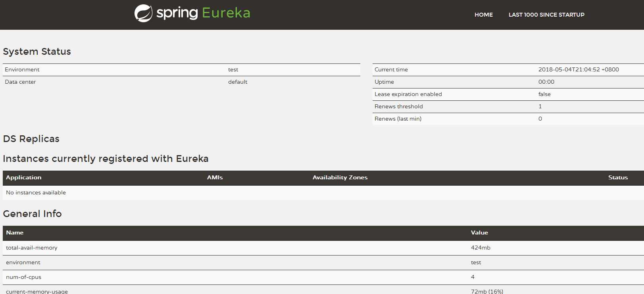Select the DS Replicas heading
This screenshot has height=294, width=644.
pos(31,139)
